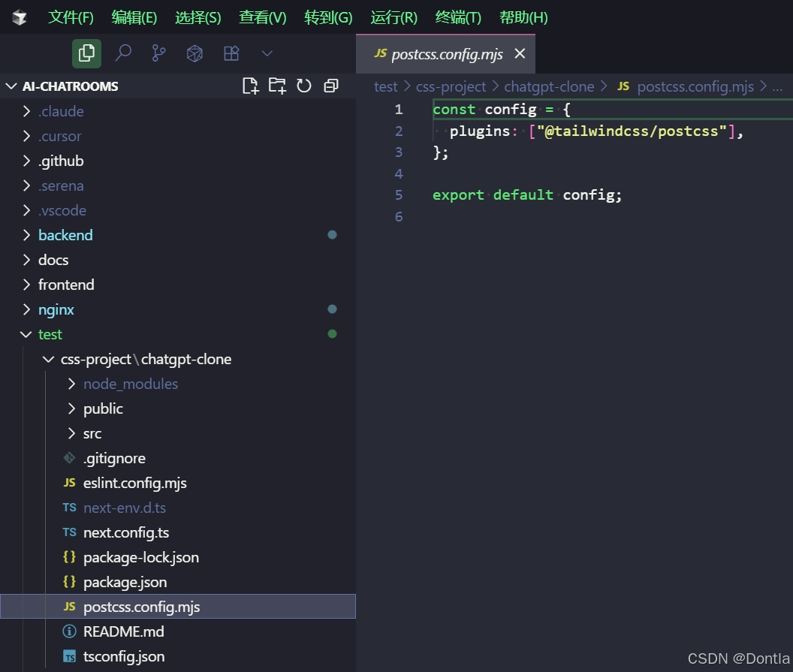Open the Search view icon

[123, 53]
